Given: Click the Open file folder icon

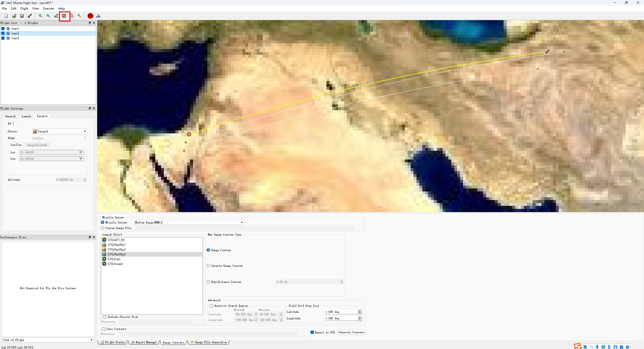Looking at the screenshot, I should [x=14, y=16].
